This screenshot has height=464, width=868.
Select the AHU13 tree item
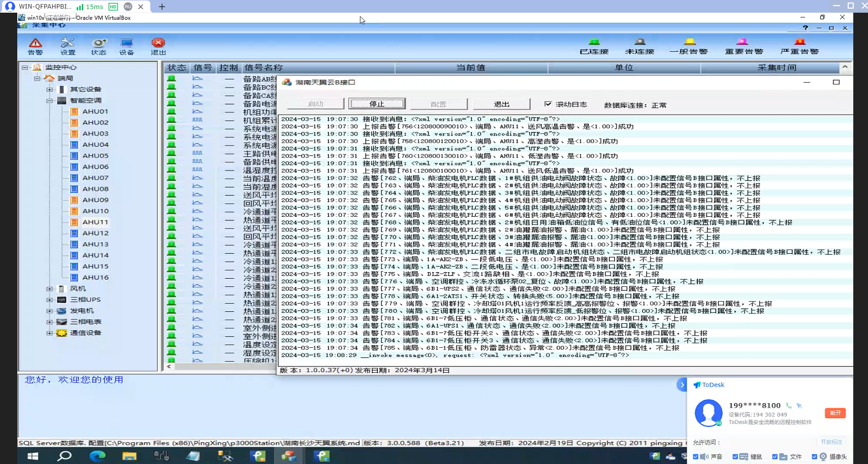[x=95, y=244]
